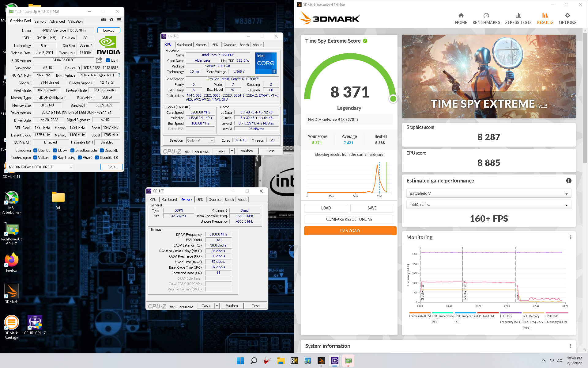Screen dimensions: 588x368
Task: Click GPU-Z refresh icon
Action: coord(111,20)
